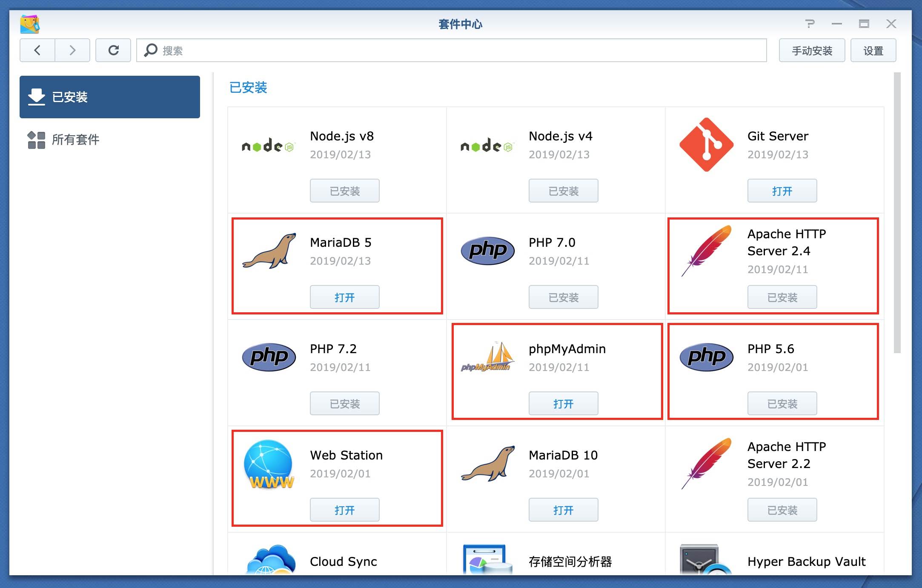Click the MariaDB 10 seal icon
The width and height of the screenshot is (922, 588).
point(488,463)
